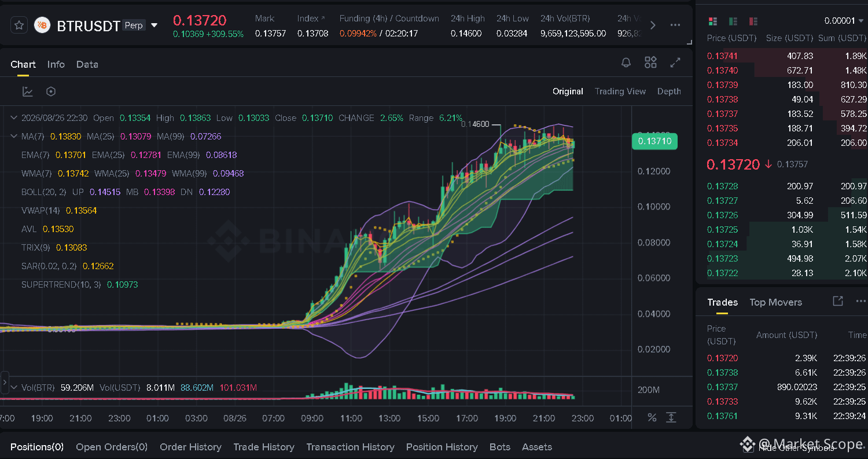
Task: Open the Bots tab
Action: (500, 447)
